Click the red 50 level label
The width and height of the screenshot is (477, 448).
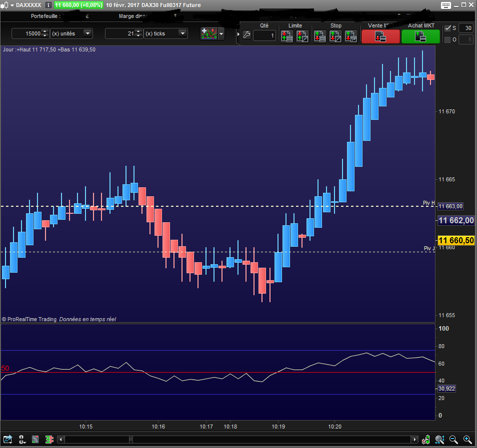click(5, 369)
